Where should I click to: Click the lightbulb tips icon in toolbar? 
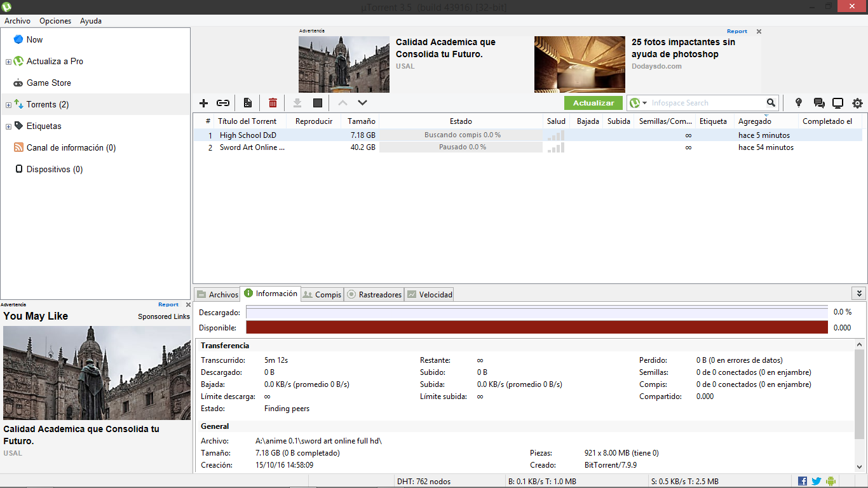[799, 103]
